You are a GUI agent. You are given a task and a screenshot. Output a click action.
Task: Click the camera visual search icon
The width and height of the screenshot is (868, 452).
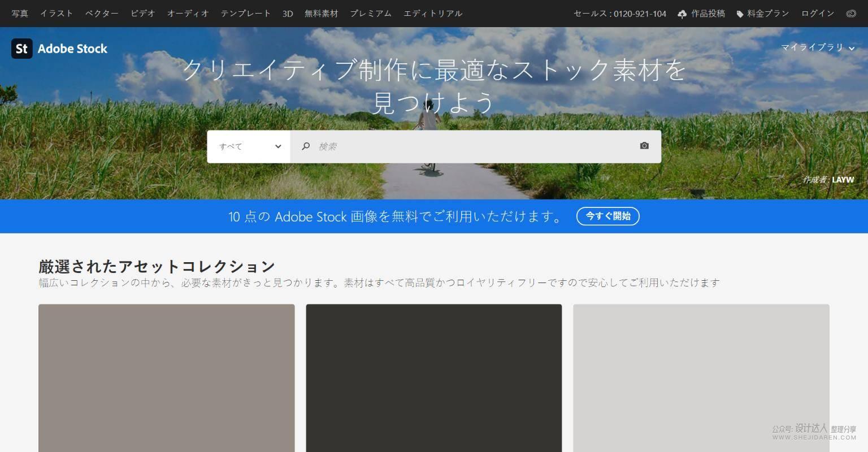pyautogui.click(x=644, y=146)
